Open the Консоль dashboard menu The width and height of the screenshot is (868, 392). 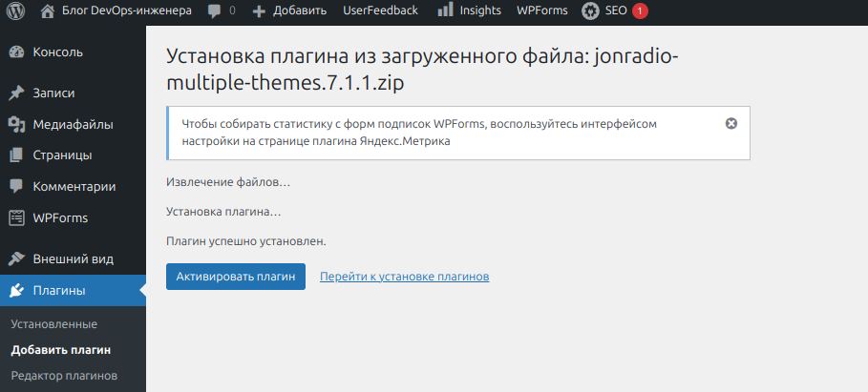(x=57, y=52)
